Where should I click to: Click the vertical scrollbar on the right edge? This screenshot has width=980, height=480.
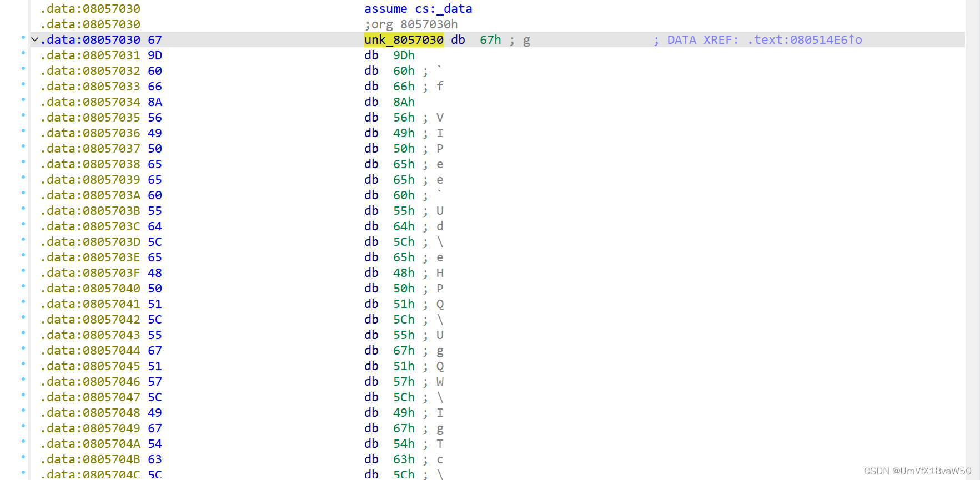pyautogui.click(x=972, y=240)
